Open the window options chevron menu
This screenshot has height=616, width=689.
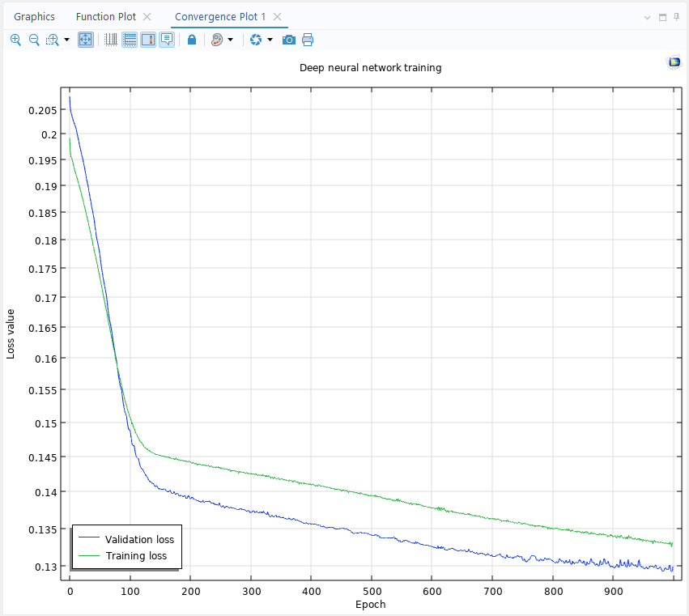(647, 18)
